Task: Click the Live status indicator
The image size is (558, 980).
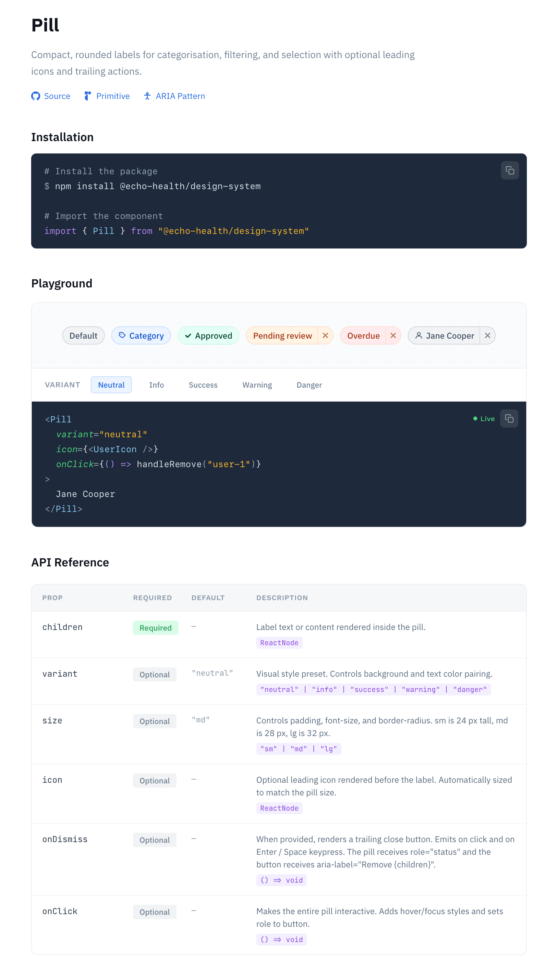Action: (484, 418)
